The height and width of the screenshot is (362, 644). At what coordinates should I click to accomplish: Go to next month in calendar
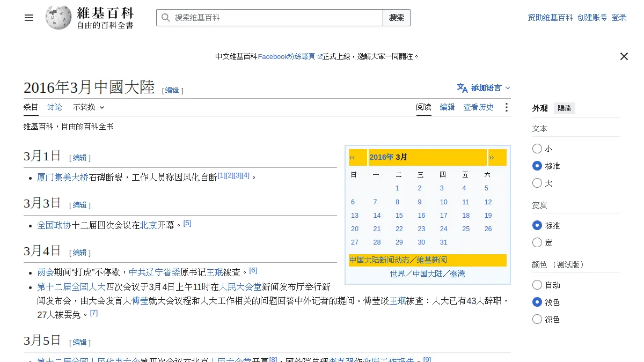point(497,157)
